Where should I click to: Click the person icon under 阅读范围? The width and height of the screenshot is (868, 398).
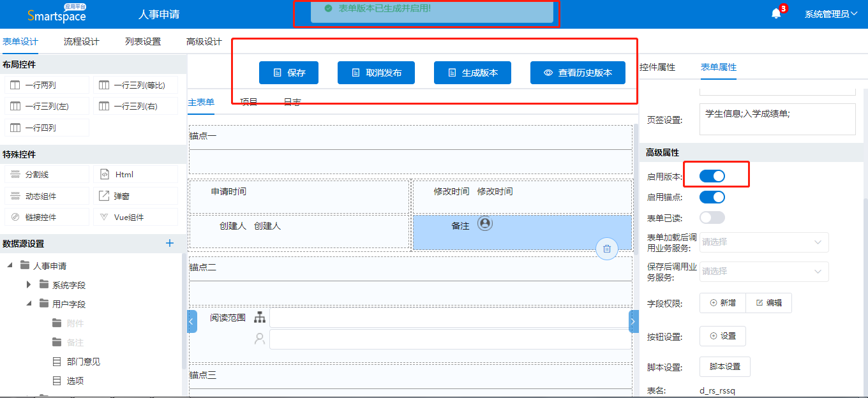point(259,339)
